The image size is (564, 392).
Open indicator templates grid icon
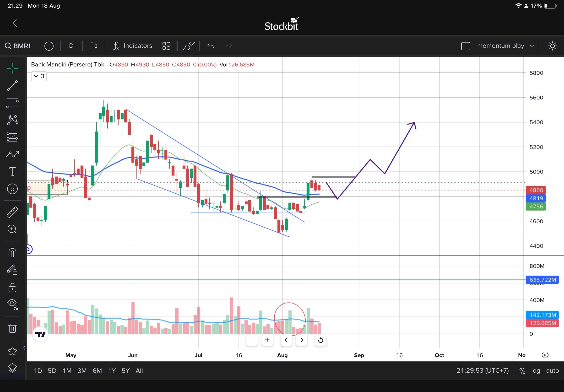(x=166, y=46)
